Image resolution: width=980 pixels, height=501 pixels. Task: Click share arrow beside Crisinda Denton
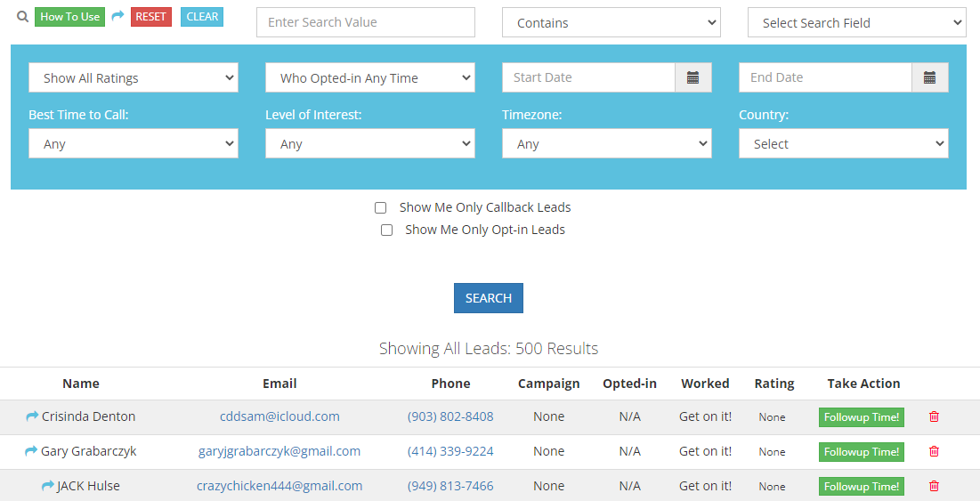32,416
